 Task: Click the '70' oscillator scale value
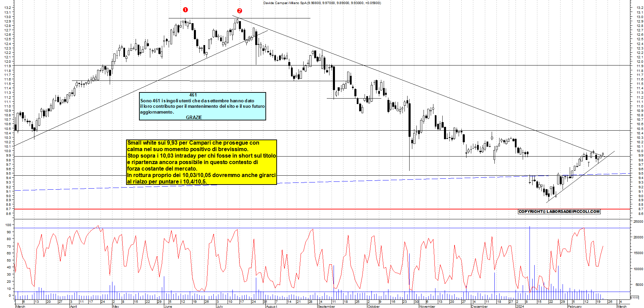pyautogui.click(x=9, y=246)
